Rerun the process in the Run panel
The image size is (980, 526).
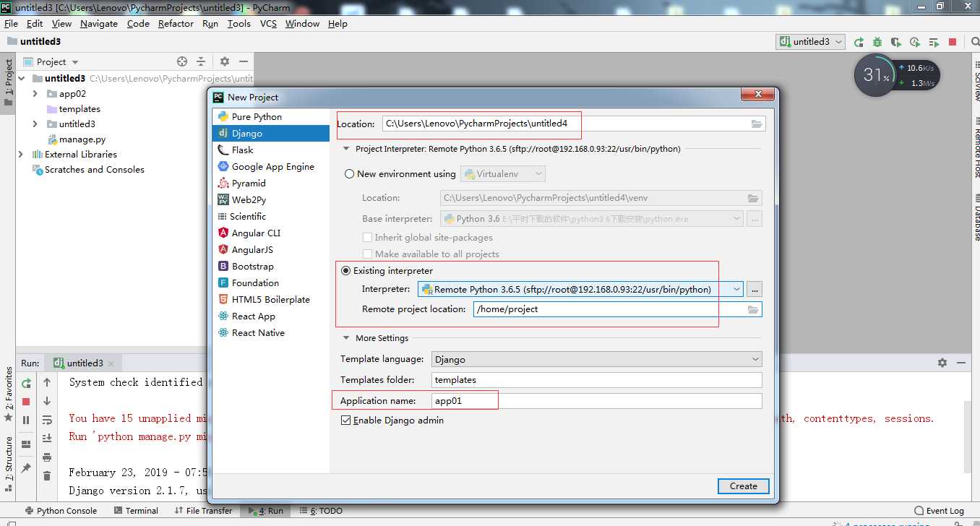coord(26,383)
